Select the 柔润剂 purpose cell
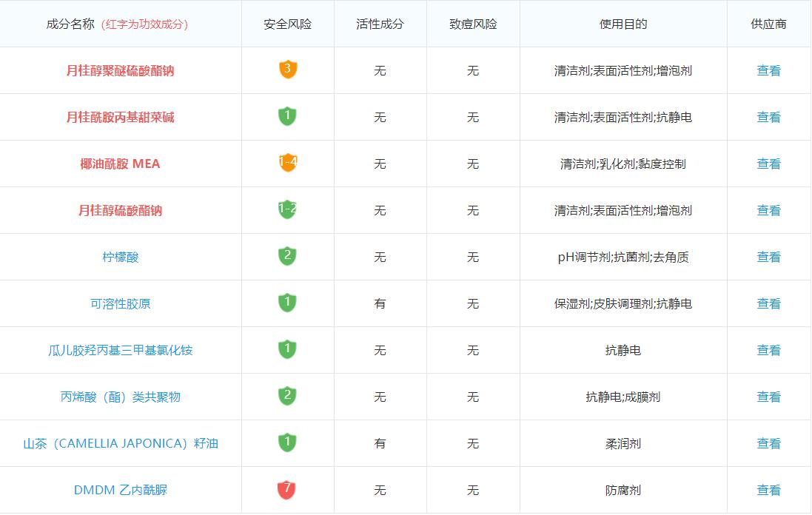This screenshot has height=515, width=812. coord(623,443)
